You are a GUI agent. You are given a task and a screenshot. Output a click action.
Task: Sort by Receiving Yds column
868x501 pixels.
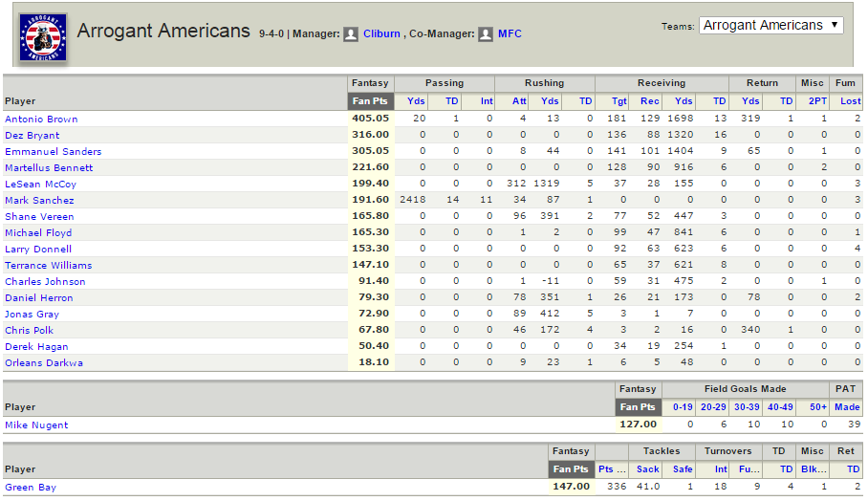click(x=684, y=101)
